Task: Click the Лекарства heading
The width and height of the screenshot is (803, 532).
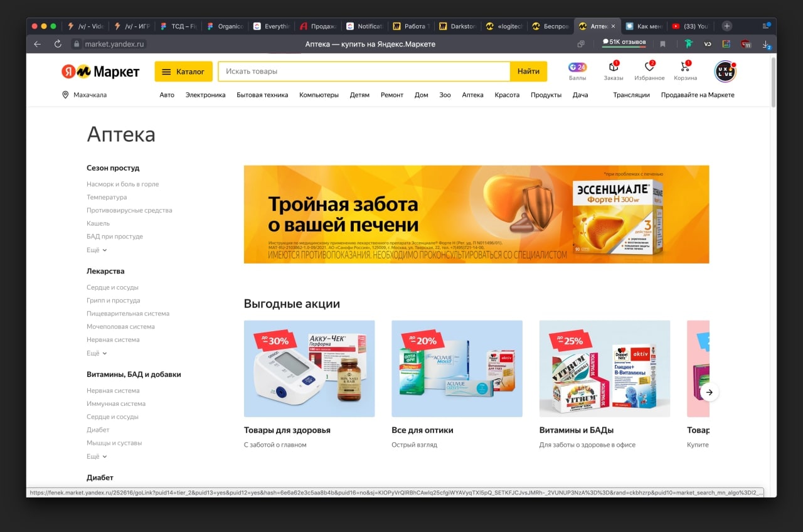Action: point(105,271)
